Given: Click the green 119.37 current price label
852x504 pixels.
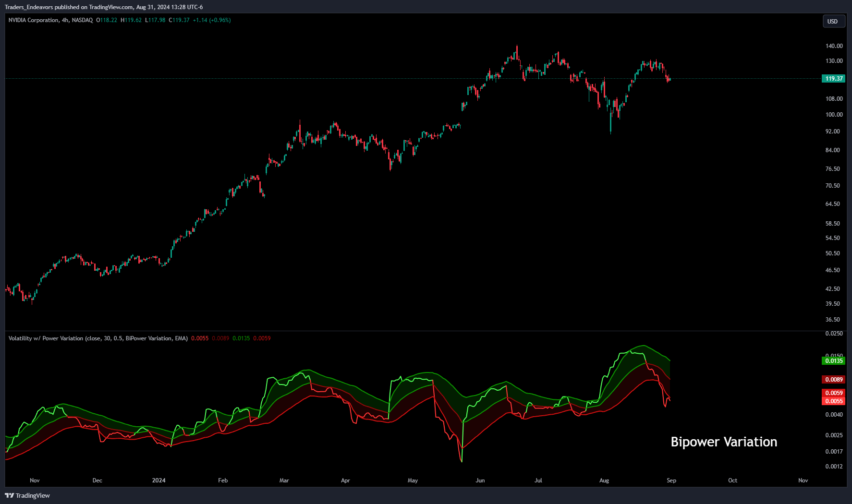Looking at the screenshot, I should (834, 78).
